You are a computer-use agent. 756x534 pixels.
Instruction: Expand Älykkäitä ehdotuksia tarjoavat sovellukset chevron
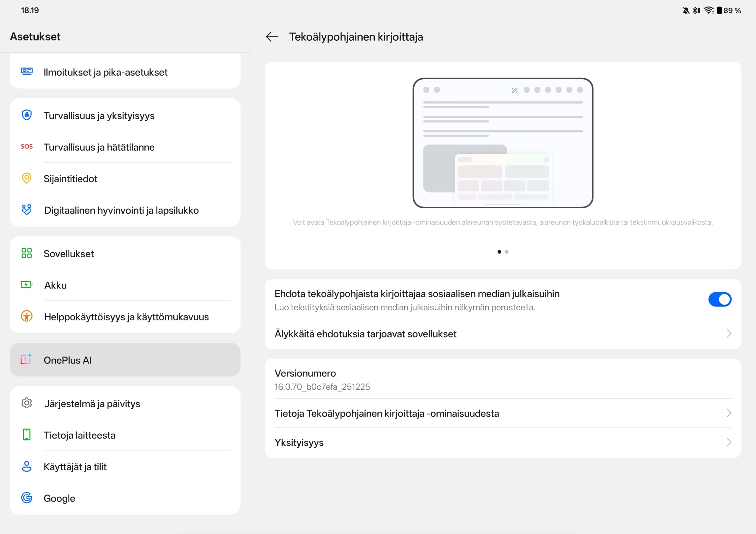[x=729, y=334]
